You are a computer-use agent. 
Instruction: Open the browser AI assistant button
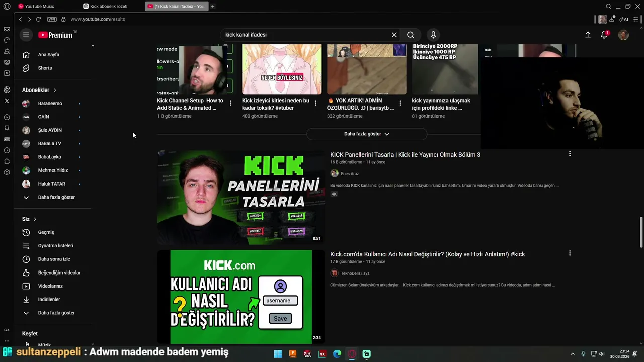(x=623, y=19)
